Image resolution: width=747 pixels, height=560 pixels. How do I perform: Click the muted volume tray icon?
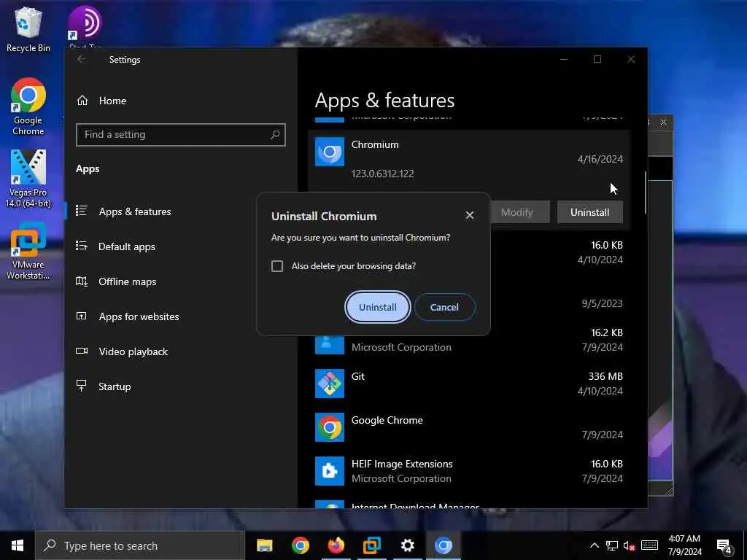630,545
